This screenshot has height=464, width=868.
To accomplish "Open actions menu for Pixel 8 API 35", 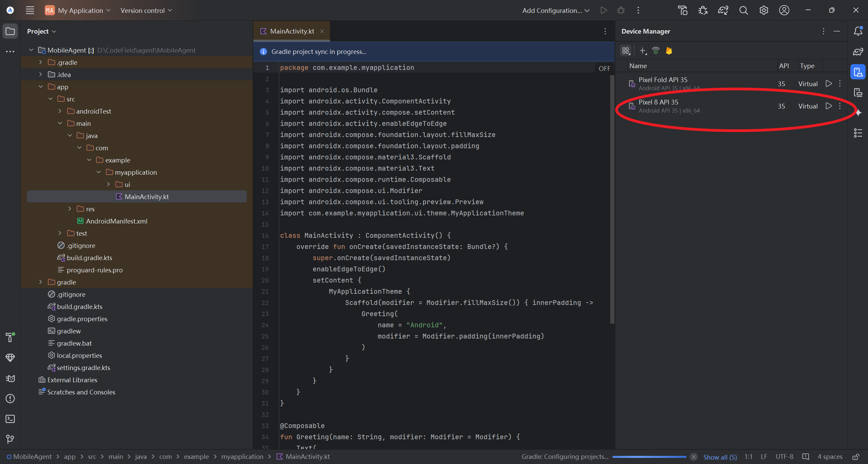I will pos(840,106).
